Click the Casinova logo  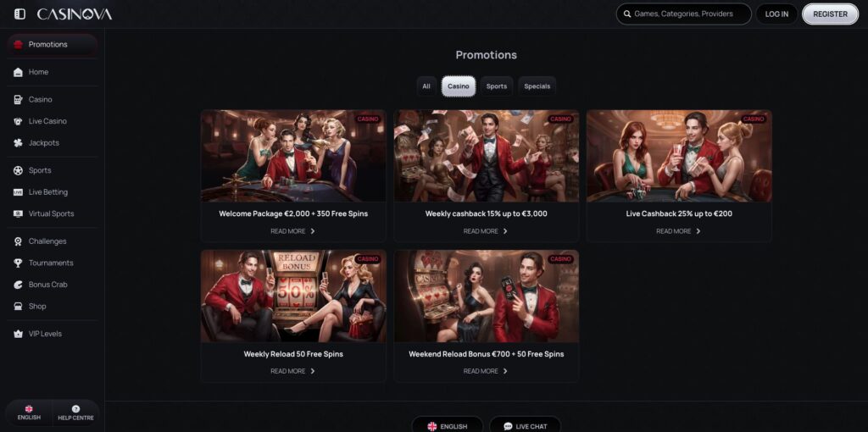click(75, 14)
